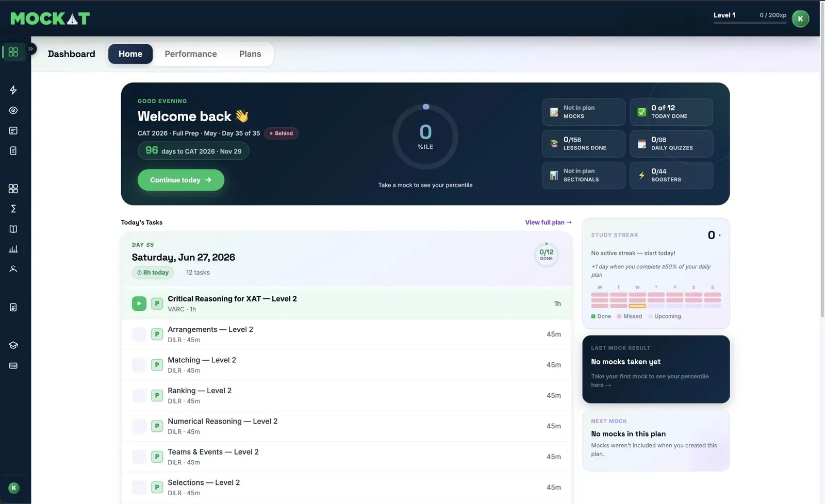Image resolution: width=825 pixels, height=504 pixels.
Task: Expand the sidebar with double-chevron
Action: (x=30, y=49)
